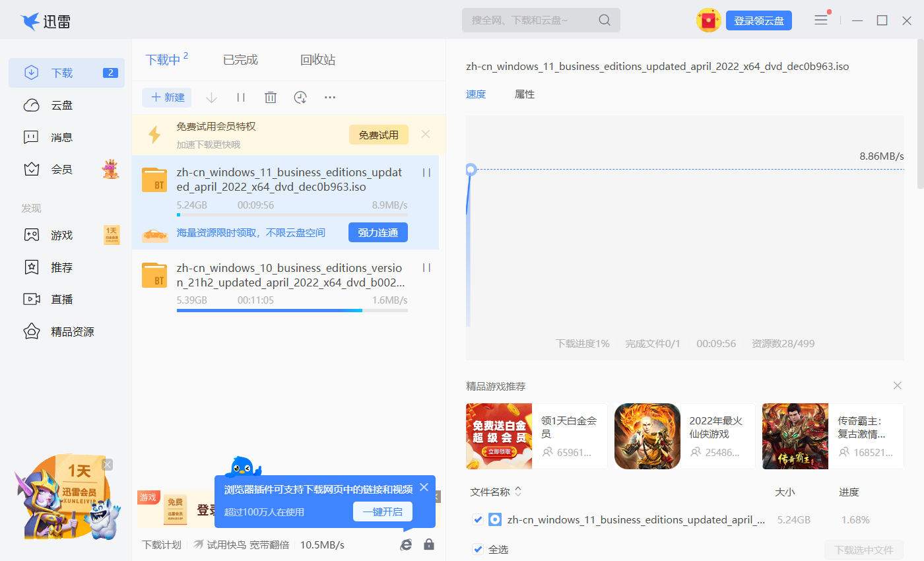This screenshot has height=561, width=924.
Task: Click 海量资源限时领取 cloud promo link
Action: click(x=251, y=232)
